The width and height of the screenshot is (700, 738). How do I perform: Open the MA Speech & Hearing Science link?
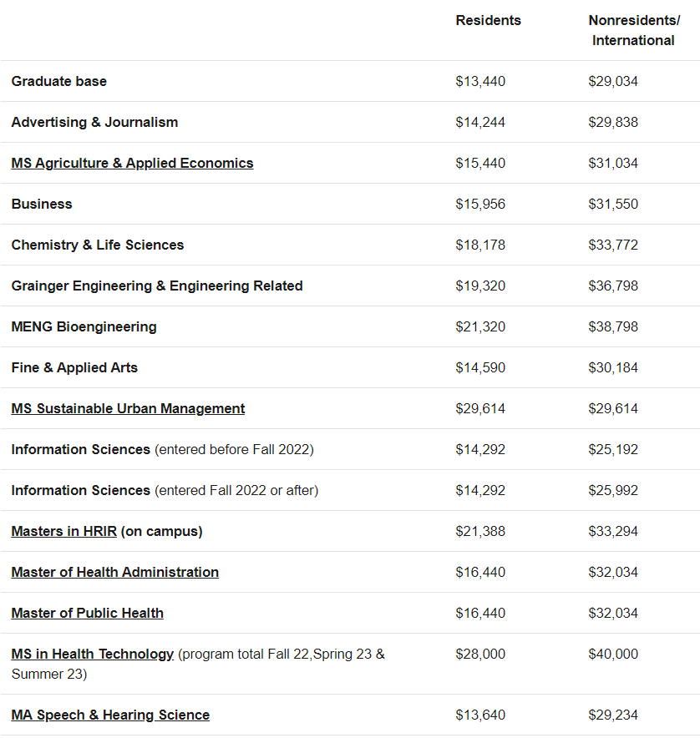pyautogui.click(x=111, y=715)
